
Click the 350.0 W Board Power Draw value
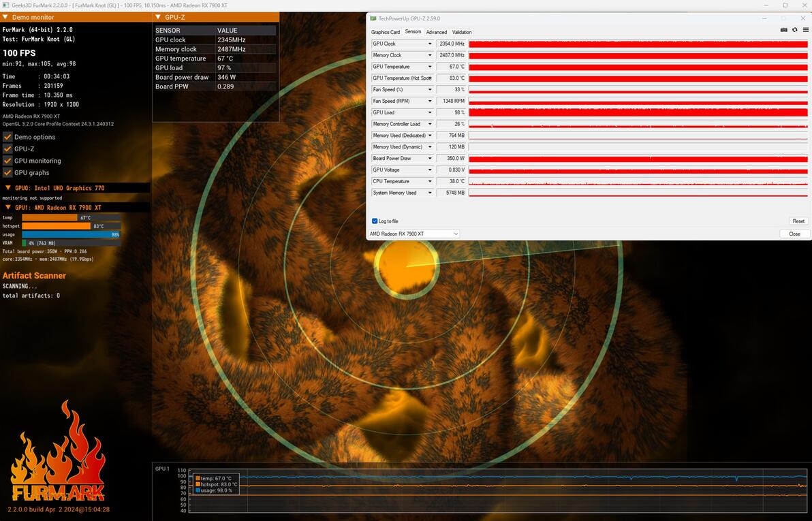click(x=451, y=159)
